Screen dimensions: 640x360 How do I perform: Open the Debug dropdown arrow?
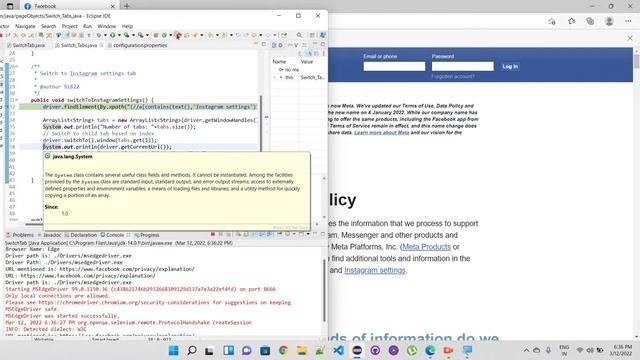105,36
